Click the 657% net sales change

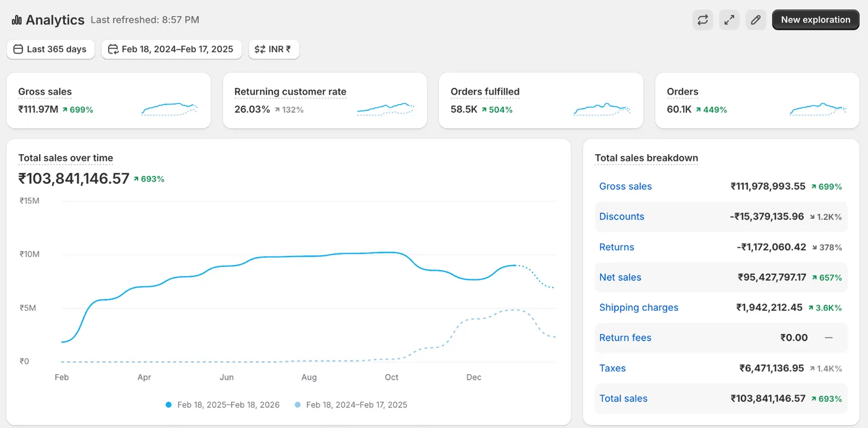pos(826,277)
